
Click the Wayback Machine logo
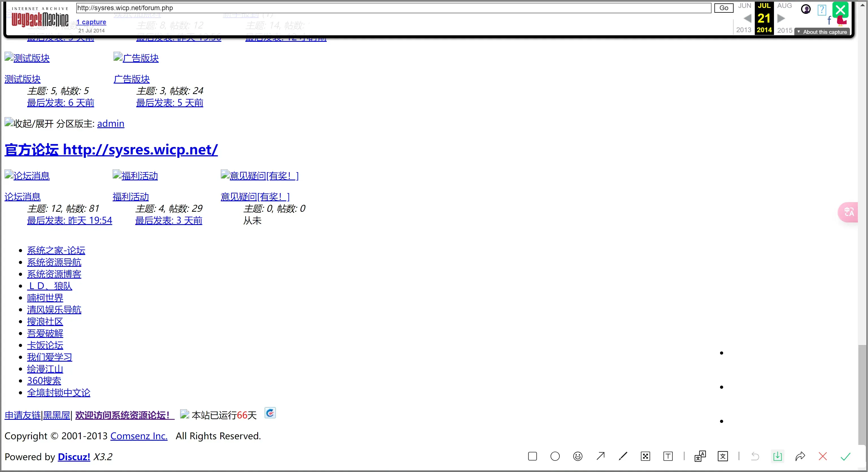click(40, 18)
